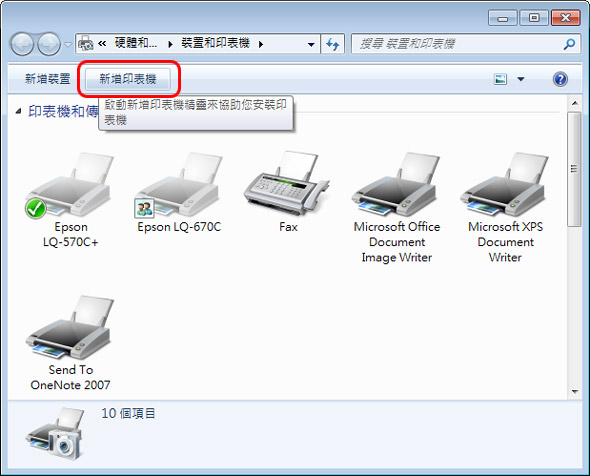
Task: Click the refresh arrows beside address bar
Action: [x=333, y=44]
